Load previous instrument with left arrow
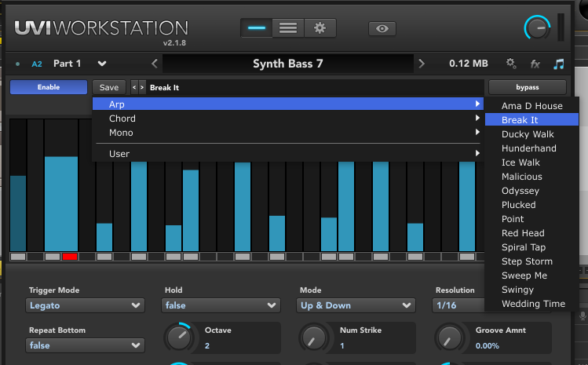Viewport: 588px width, 365px height. (155, 64)
